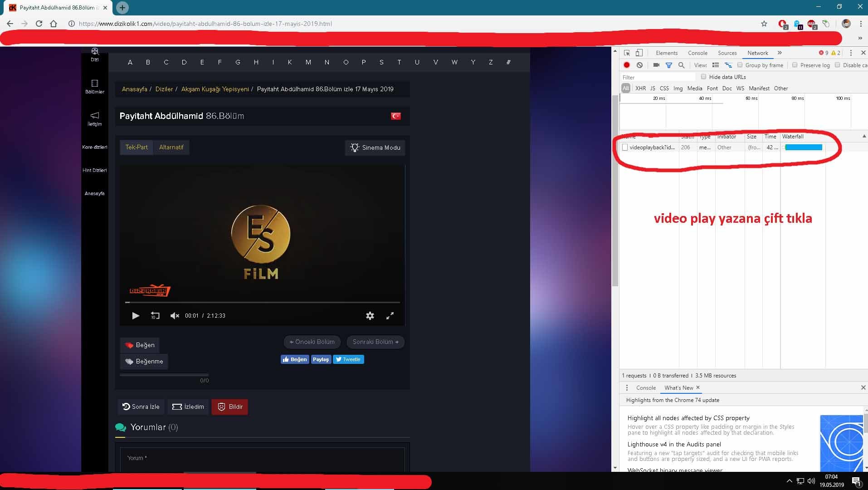The width and height of the screenshot is (868, 490).
Task: Add episode to Sonra İzle
Action: click(141, 407)
